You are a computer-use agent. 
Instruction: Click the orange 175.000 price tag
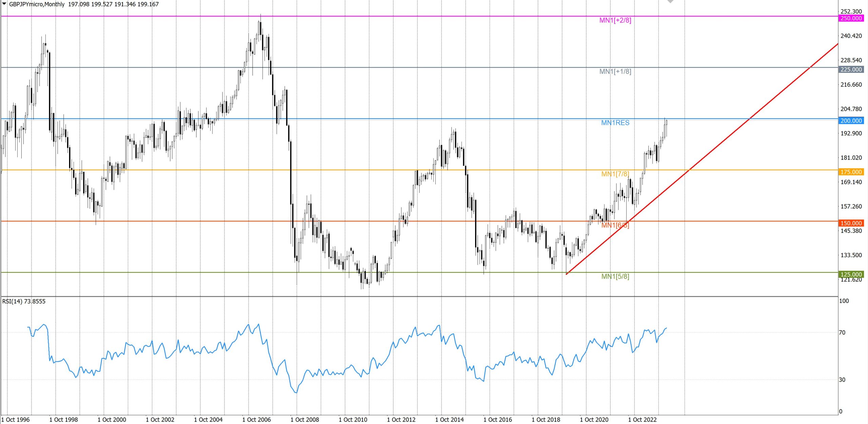(x=851, y=172)
